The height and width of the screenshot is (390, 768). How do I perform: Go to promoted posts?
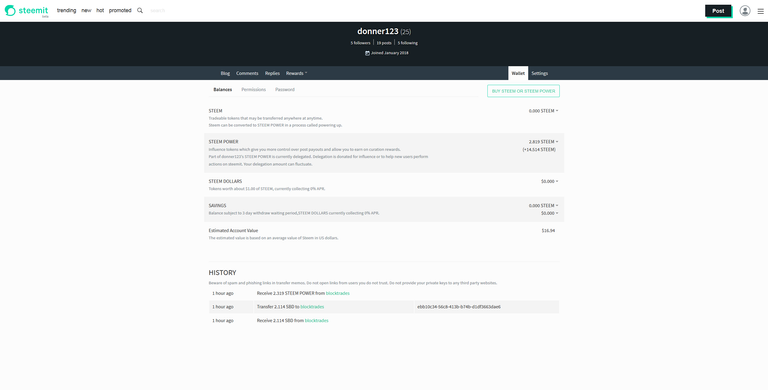120,10
